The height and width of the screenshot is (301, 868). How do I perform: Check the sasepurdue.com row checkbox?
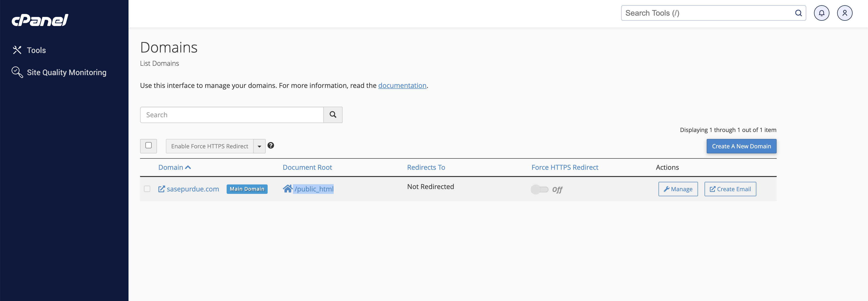coord(147,189)
